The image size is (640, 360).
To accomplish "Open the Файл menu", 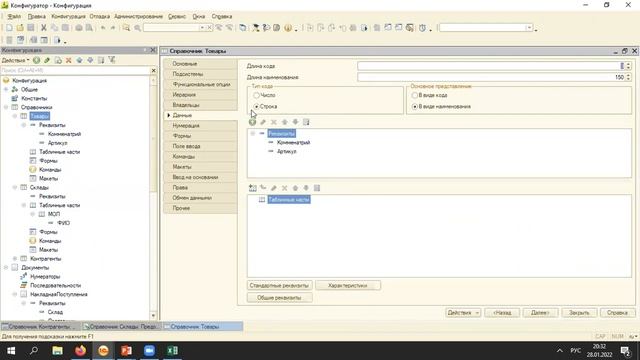I will (14, 16).
